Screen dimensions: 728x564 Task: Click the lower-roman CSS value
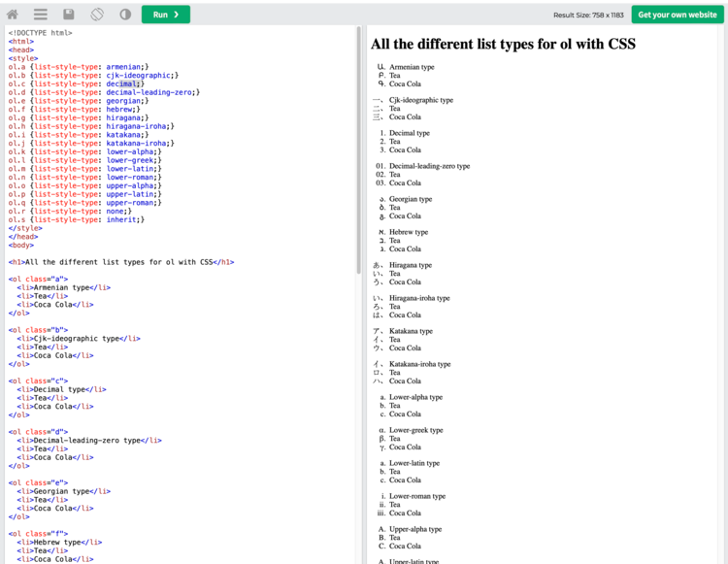(x=129, y=177)
